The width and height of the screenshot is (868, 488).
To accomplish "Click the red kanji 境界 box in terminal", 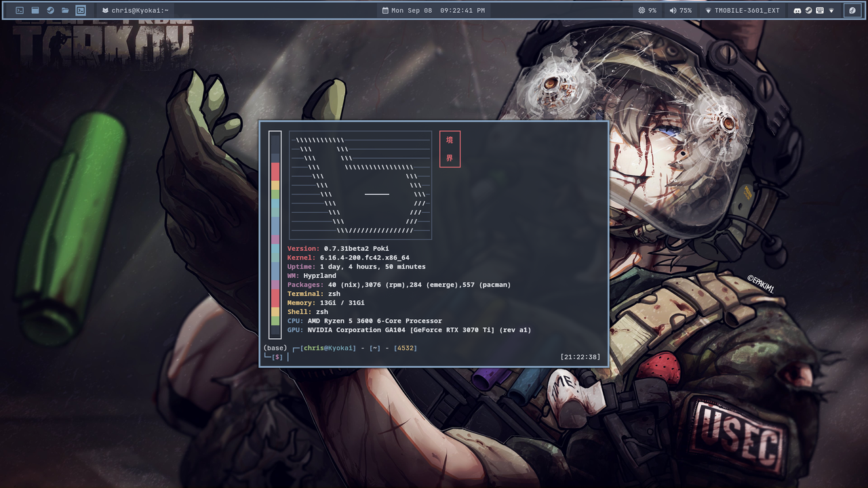I will (x=450, y=148).
